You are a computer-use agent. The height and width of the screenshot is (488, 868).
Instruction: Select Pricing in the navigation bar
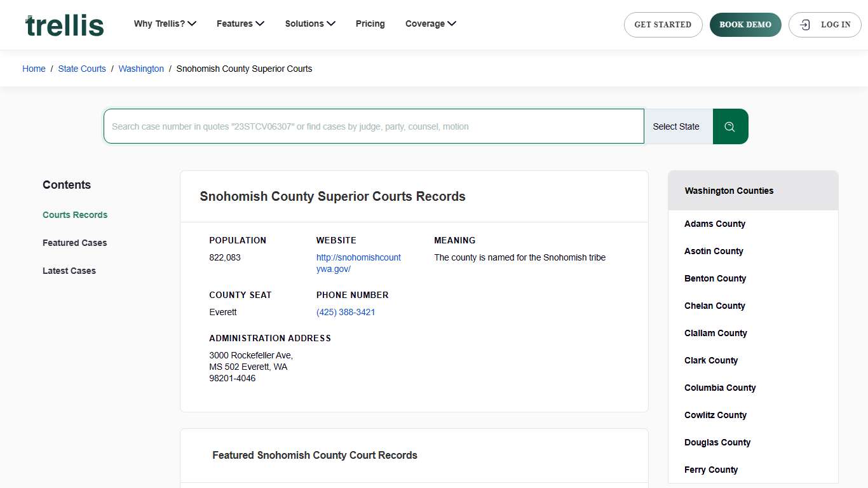coord(370,24)
